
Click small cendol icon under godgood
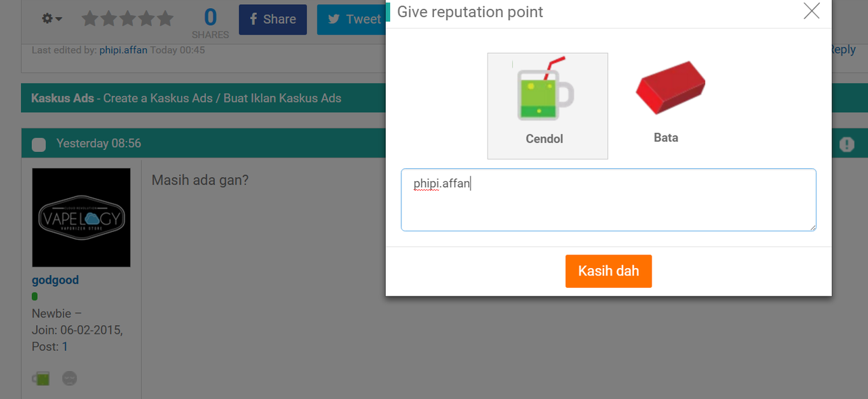[x=41, y=379]
